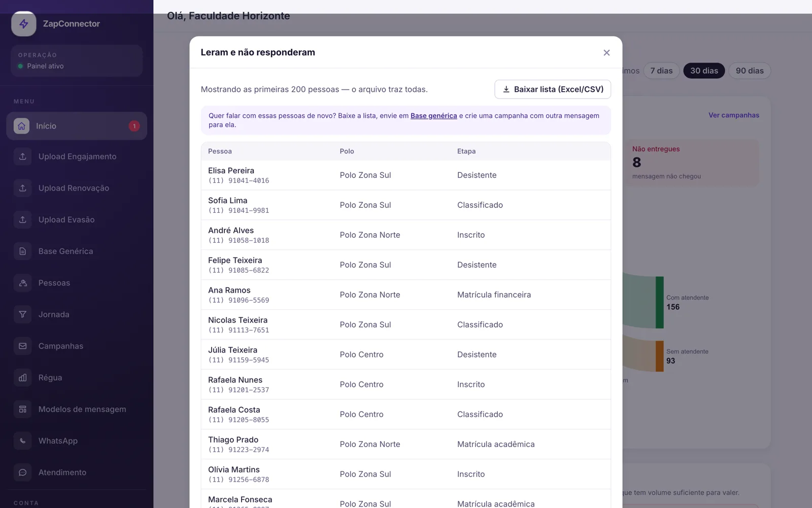Download the list as Excel/CSV
Image resolution: width=812 pixels, height=508 pixels.
pos(553,89)
